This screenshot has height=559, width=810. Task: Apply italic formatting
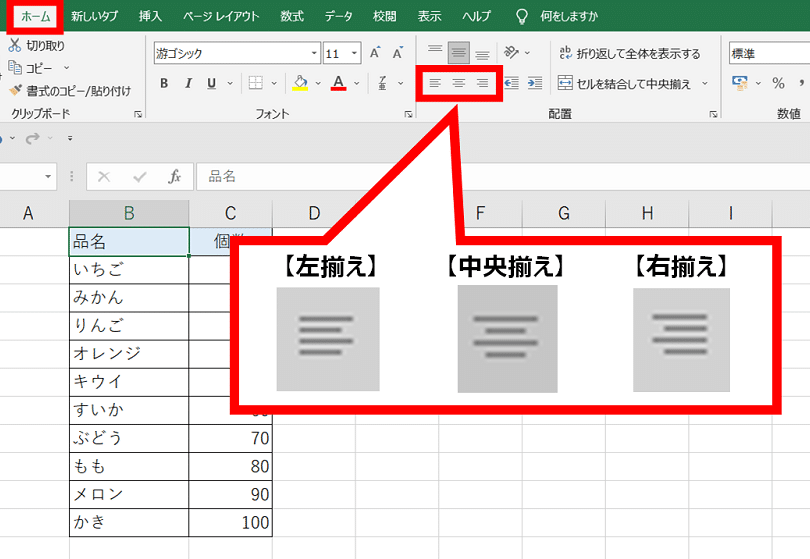[x=188, y=84]
